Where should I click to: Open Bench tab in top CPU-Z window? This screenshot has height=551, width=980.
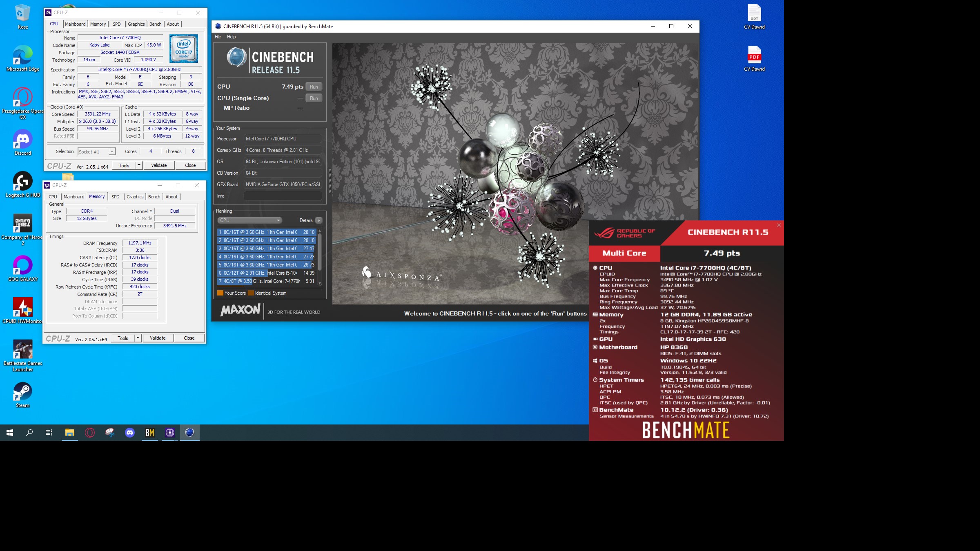[155, 24]
